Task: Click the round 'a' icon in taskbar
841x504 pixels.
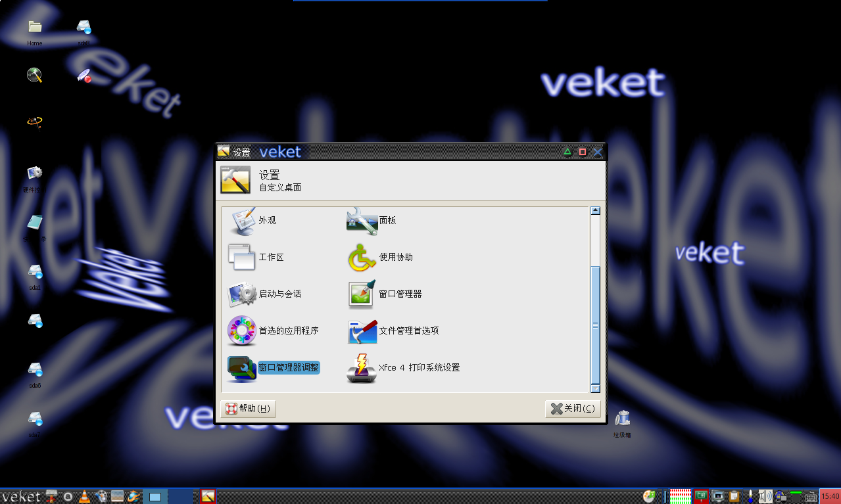Action: (x=68, y=496)
